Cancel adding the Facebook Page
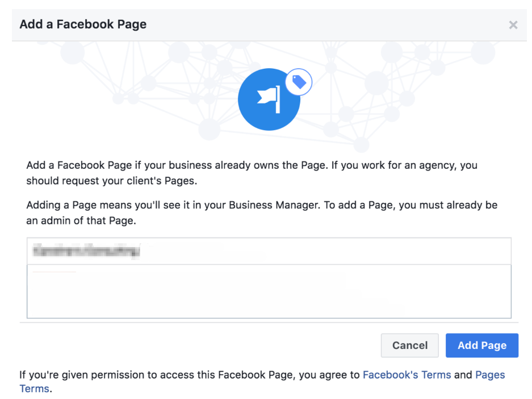 coord(410,346)
